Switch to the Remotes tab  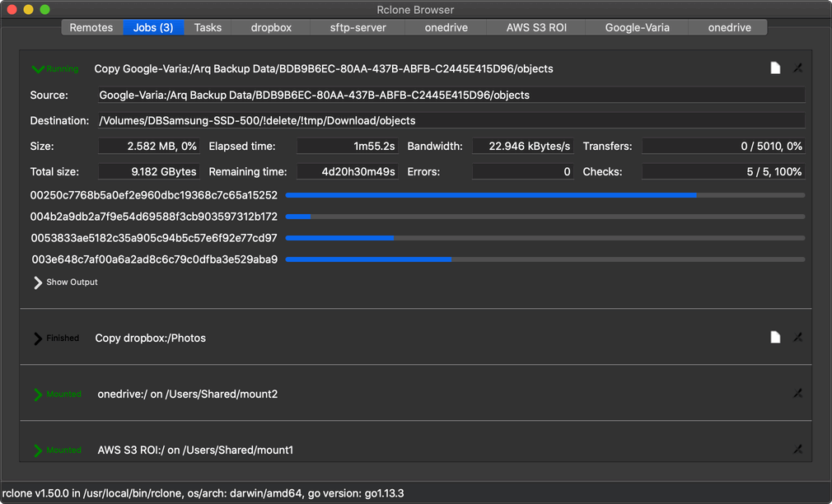click(91, 27)
